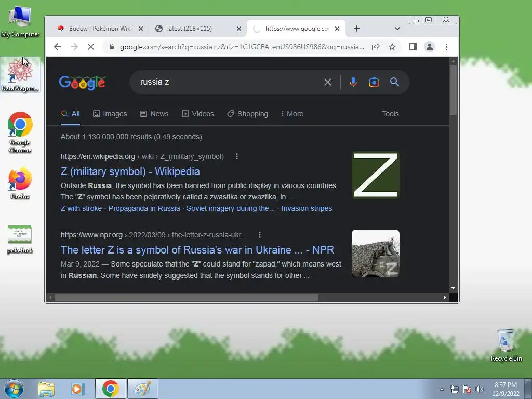Click the address bar URL
This screenshot has width=532, height=399.
(x=242, y=47)
